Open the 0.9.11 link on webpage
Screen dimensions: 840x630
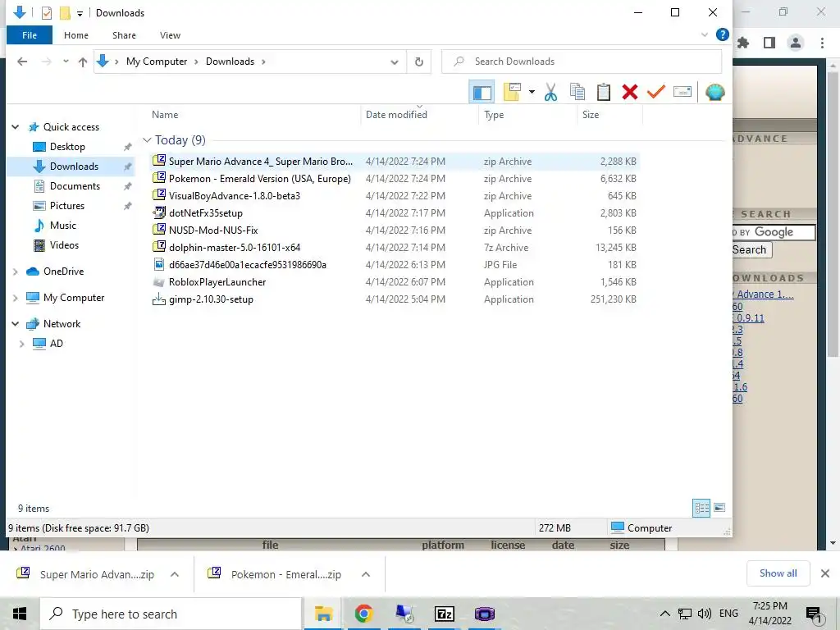point(750,317)
